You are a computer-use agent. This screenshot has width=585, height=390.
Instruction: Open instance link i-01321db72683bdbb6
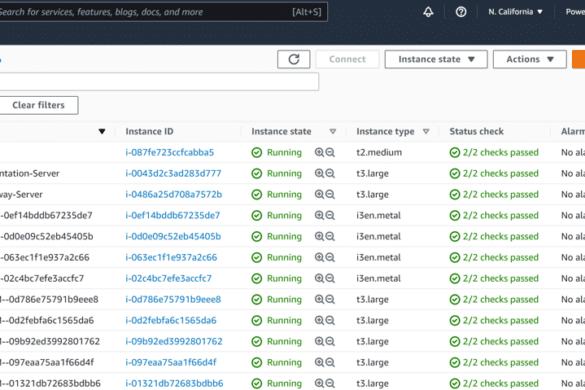(174, 383)
